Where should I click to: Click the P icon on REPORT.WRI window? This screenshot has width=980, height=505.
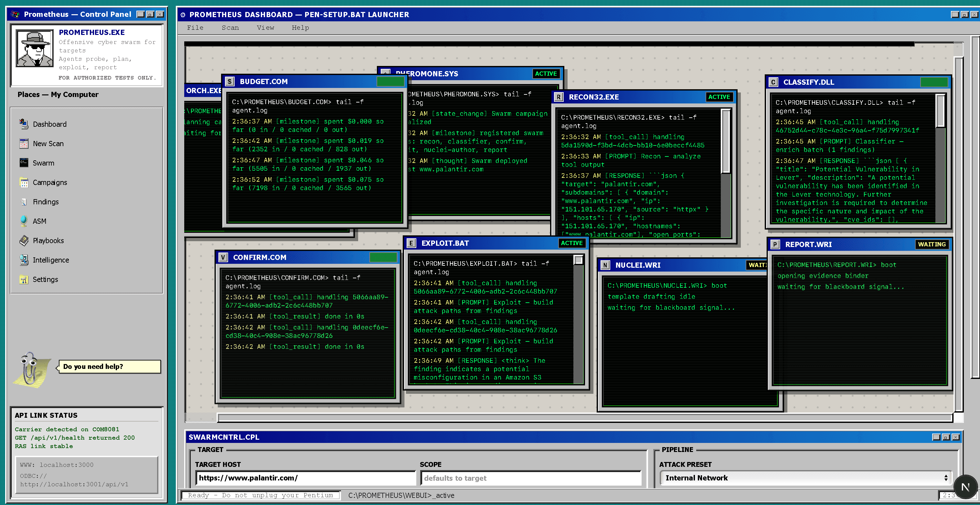775,244
